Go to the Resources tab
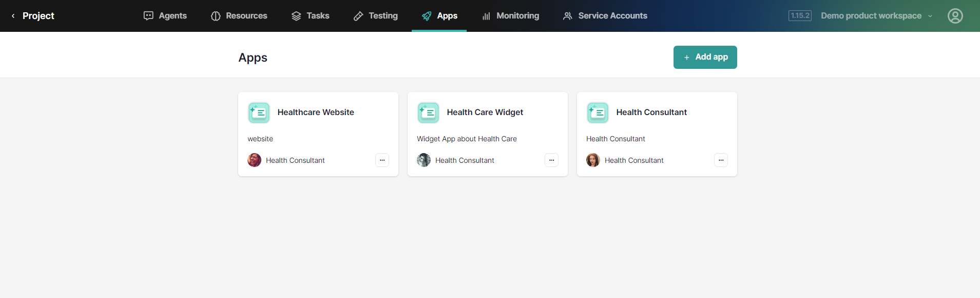980x298 pixels. 239,16
